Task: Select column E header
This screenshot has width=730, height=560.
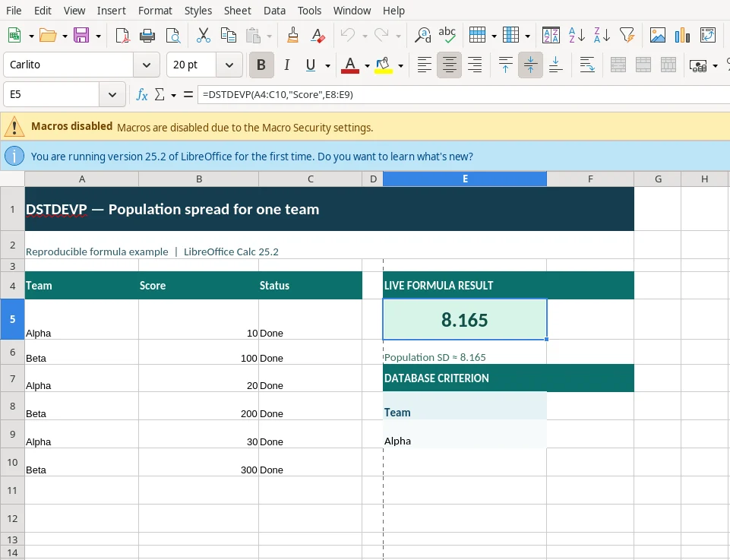Action: click(x=465, y=179)
